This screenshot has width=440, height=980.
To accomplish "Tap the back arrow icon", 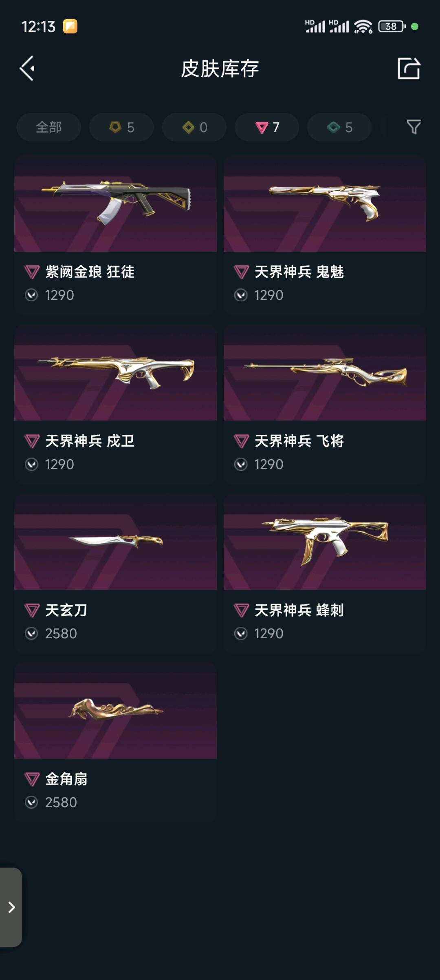I will (27, 68).
